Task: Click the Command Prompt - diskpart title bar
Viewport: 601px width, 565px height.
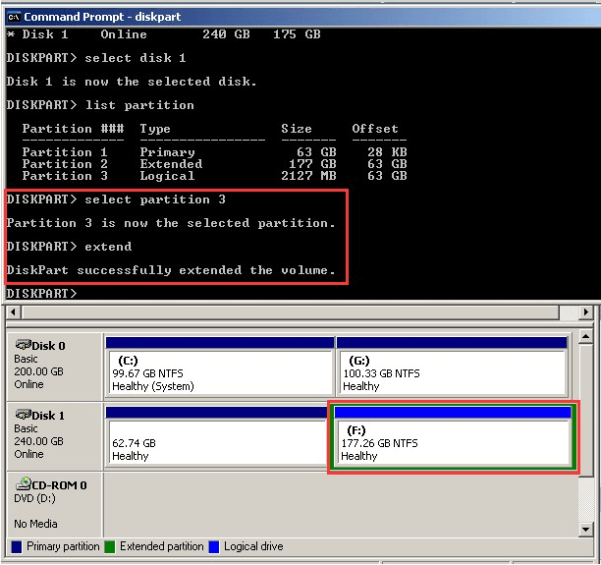Action: pos(303,17)
